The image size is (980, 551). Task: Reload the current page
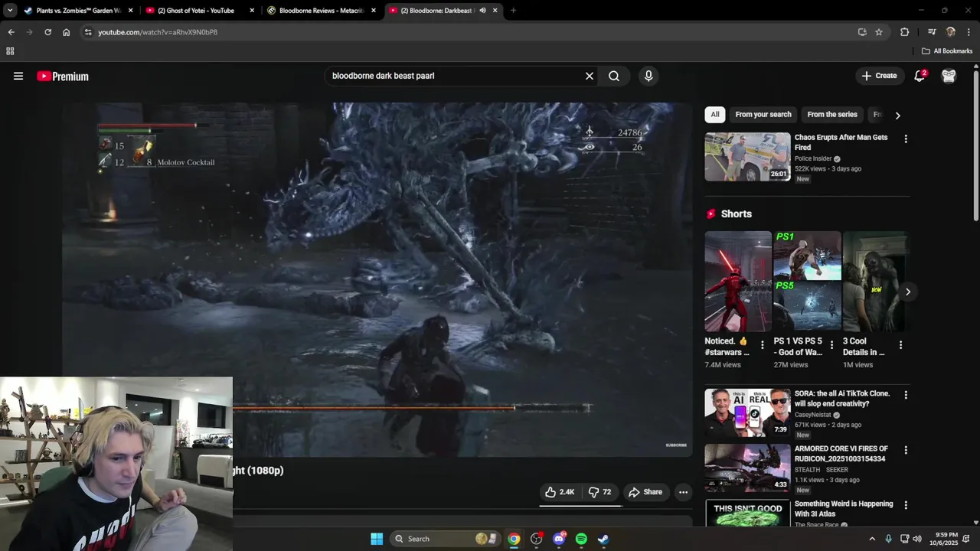click(x=47, y=32)
